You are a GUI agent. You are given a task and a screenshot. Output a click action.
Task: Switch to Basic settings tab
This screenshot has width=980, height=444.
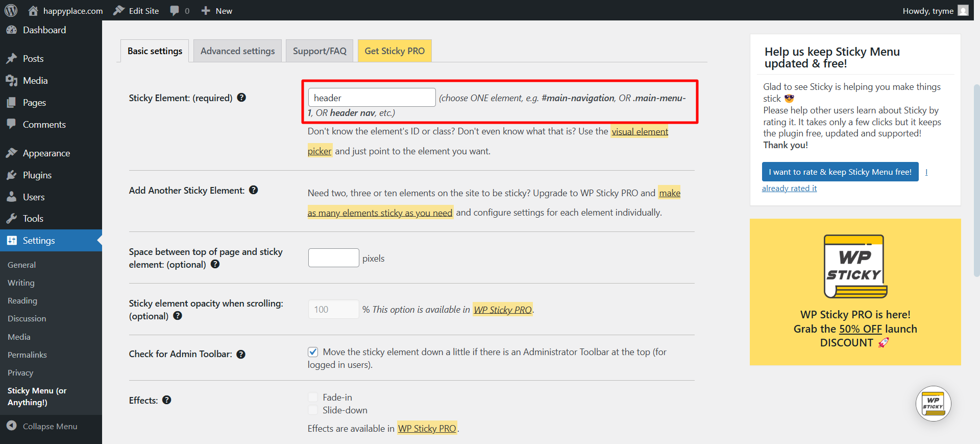coord(155,51)
